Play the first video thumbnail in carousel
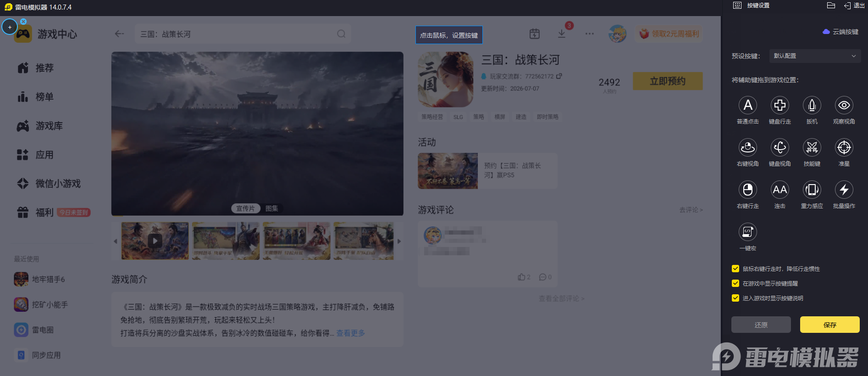The width and height of the screenshot is (868, 376). [x=155, y=241]
